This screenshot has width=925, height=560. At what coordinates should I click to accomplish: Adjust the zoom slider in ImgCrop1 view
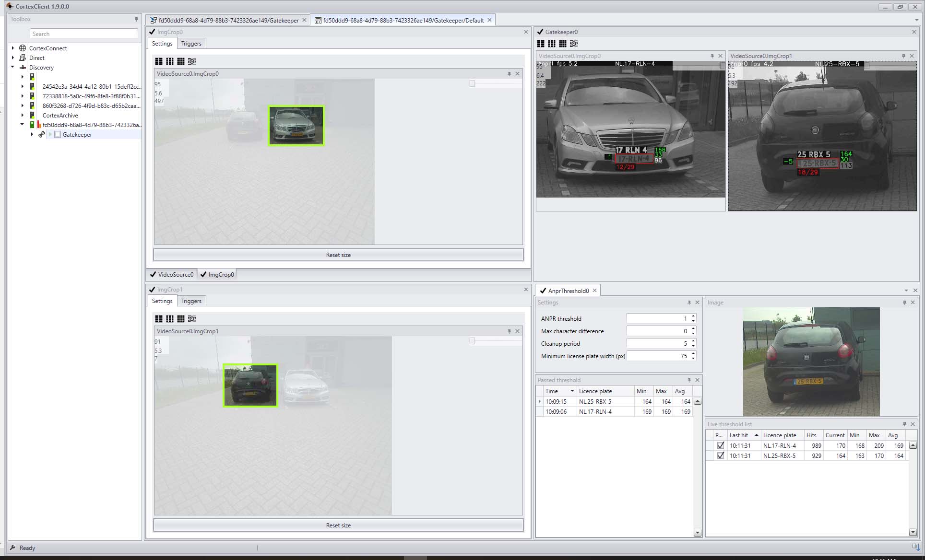click(x=472, y=341)
